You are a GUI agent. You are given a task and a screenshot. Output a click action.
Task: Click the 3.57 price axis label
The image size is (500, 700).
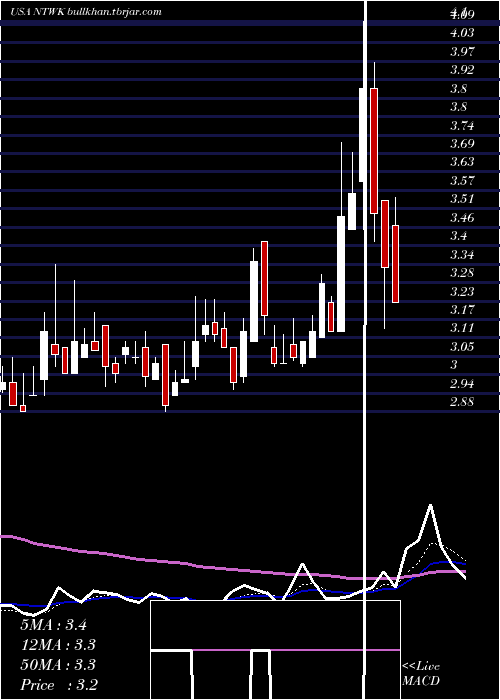[x=462, y=181]
